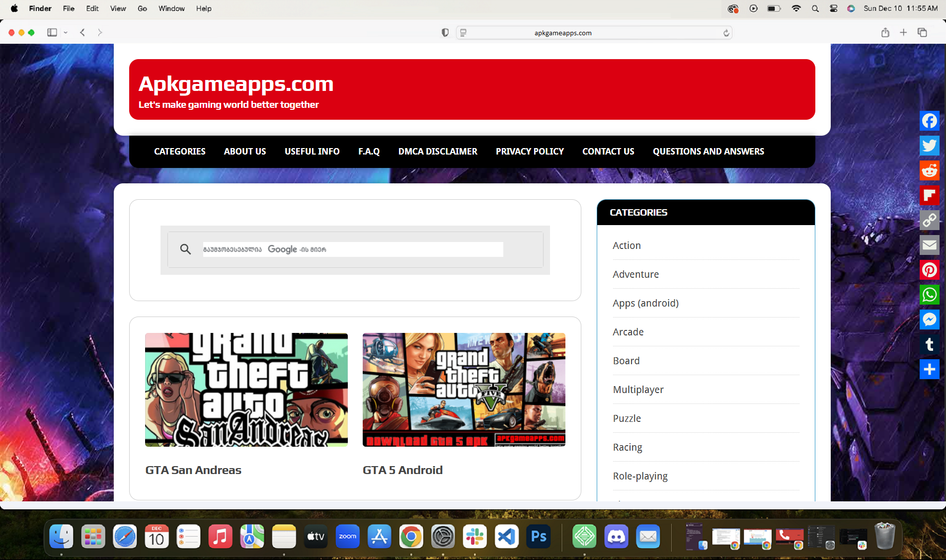Expand more share options plus button

click(929, 369)
